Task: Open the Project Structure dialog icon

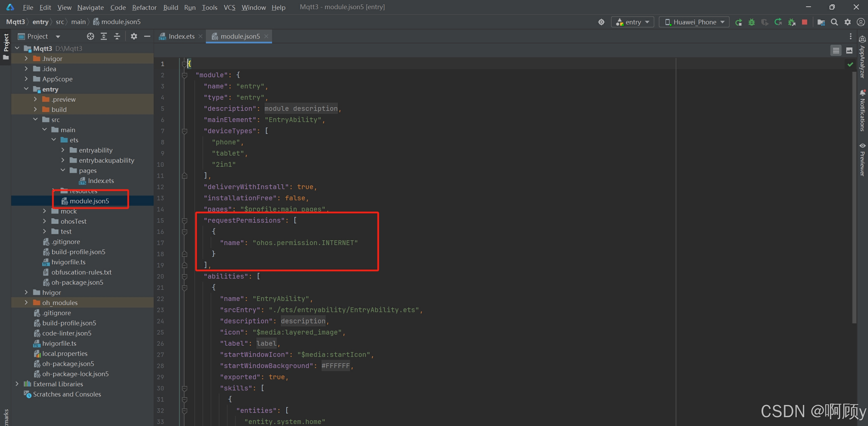Action: tap(821, 22)
